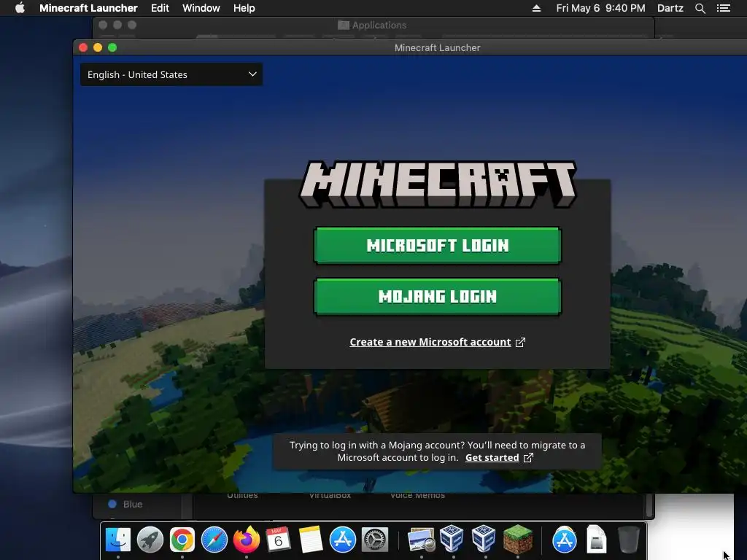The image size is (747, 560).
Task: Open Create a new Microsoft account link
Action: click(430, 342)
